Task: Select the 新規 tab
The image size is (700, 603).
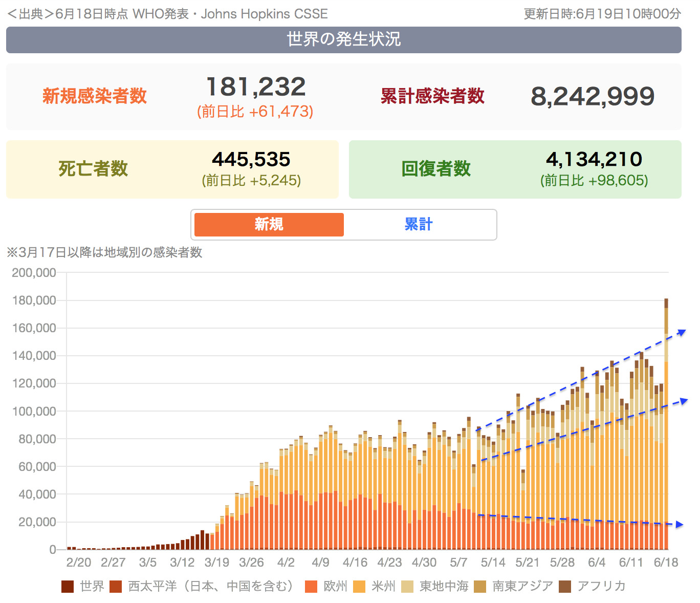Action: [269, 225]
